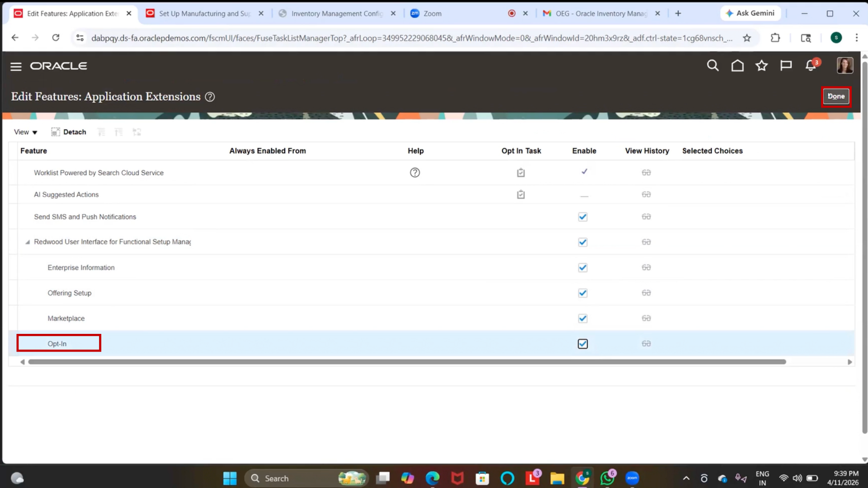Viewport: 868px width, 488px height.
Task: Open the Windows Start menu
Action: tap(230, 478)
